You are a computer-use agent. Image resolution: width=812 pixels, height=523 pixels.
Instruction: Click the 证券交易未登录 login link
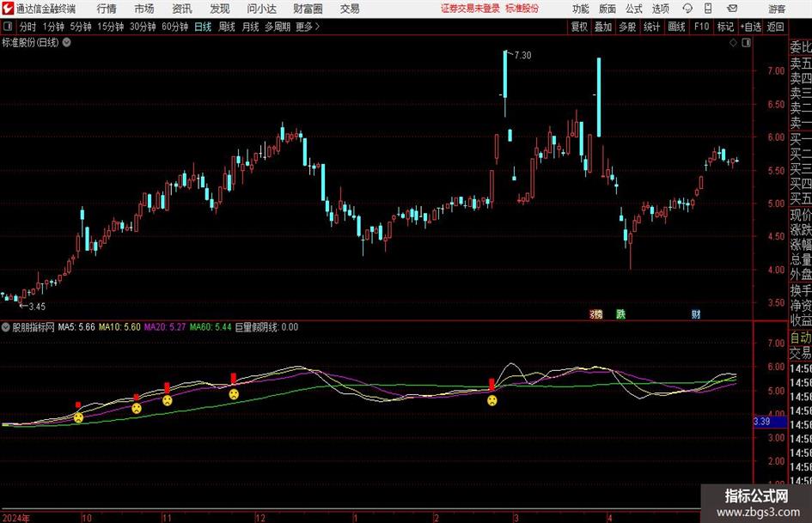(x=470, y=9)
